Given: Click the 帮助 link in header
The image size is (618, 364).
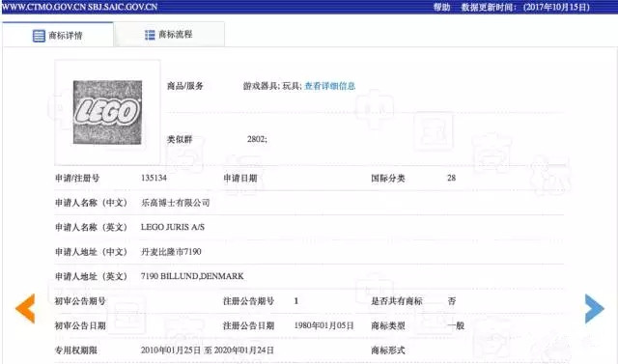Looking at the screenshot, I should pos(441,7).
